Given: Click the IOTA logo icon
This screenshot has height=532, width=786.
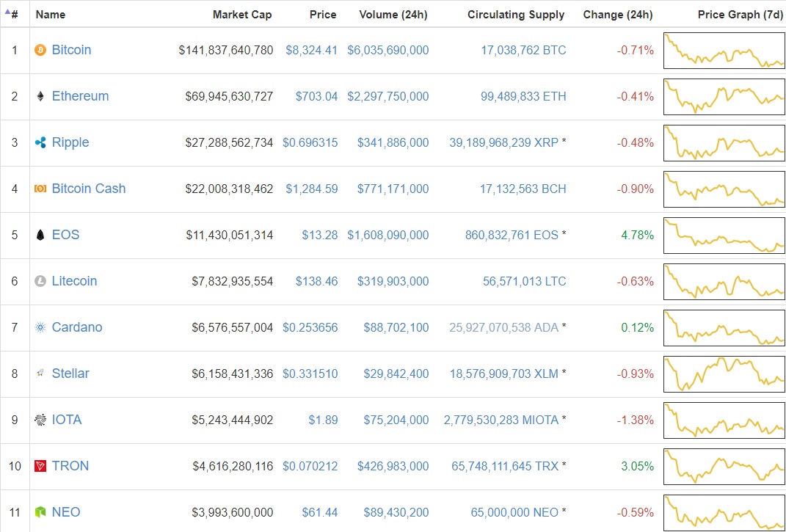Looking at the screenshot, I should click(40, 420).
